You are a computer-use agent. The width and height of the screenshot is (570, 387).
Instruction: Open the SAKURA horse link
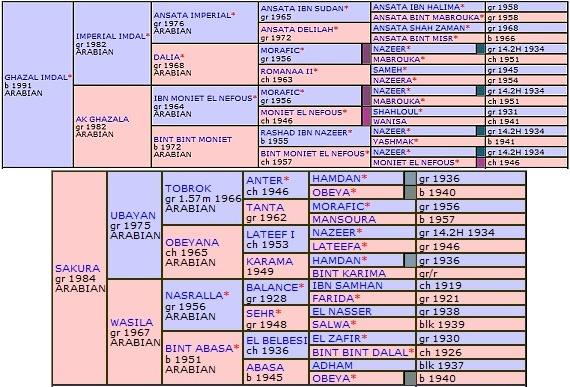[77, 269]
